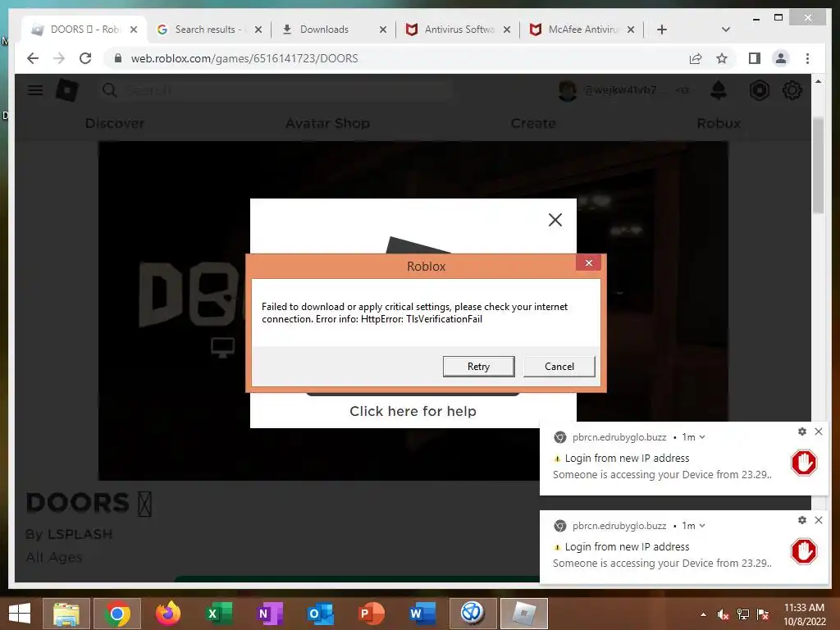
Task: Go forward to the next page
Action: [x=59, y=58]
